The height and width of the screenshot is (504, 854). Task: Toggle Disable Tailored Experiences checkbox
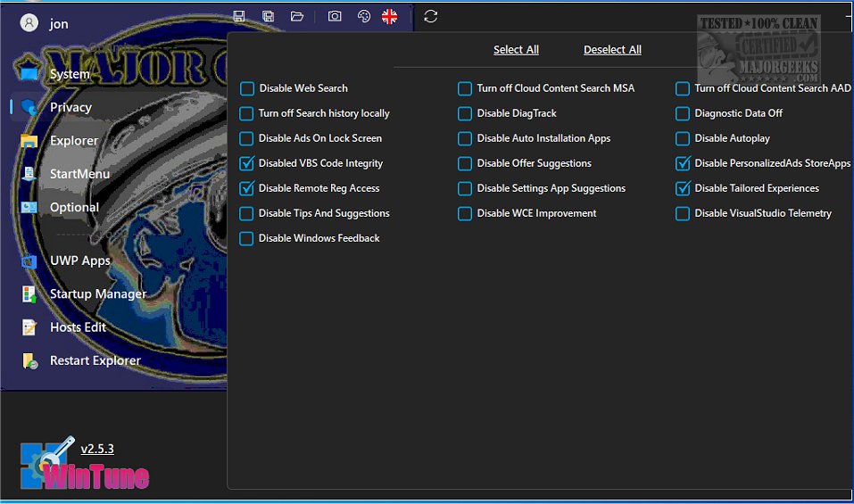pyautogui.click(x=683, y=188)
